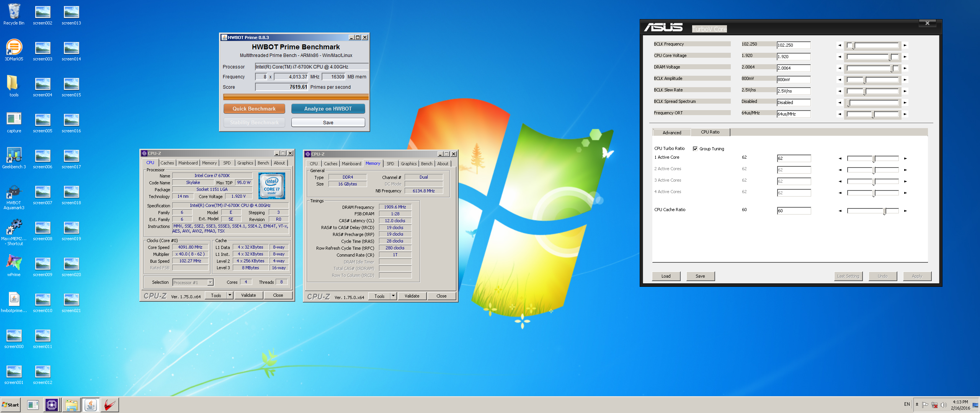
Task: Click the Quick Benchmark button
Action: tap(254, 109)
